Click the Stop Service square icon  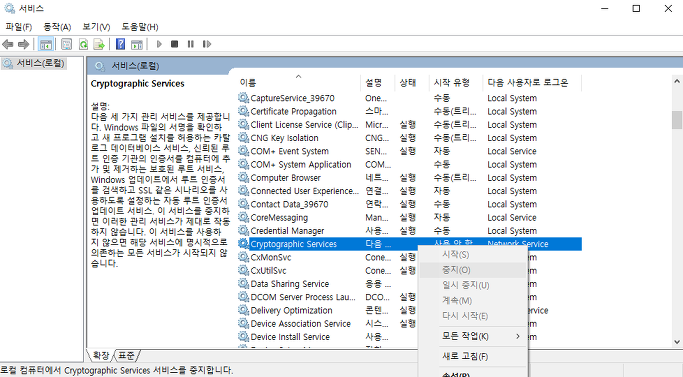[x=175, y=44]
